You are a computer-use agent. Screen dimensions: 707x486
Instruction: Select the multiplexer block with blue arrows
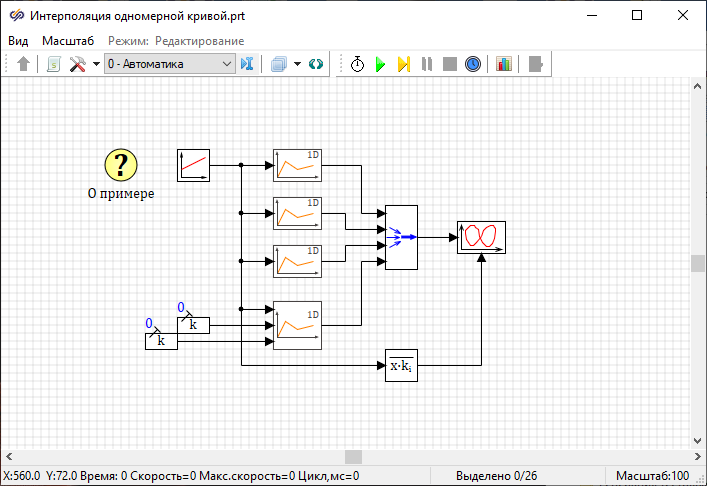pyautogui.click(x=401, y=237)
